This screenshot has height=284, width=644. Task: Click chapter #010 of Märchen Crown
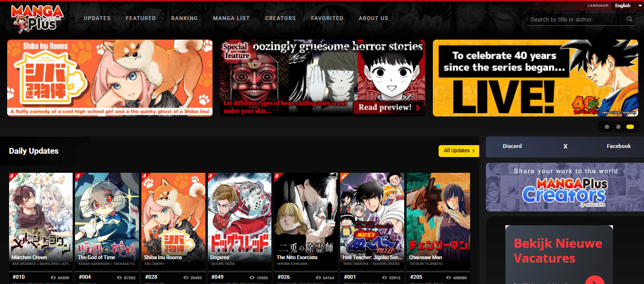pyautogui.click(x=19, y=277)
